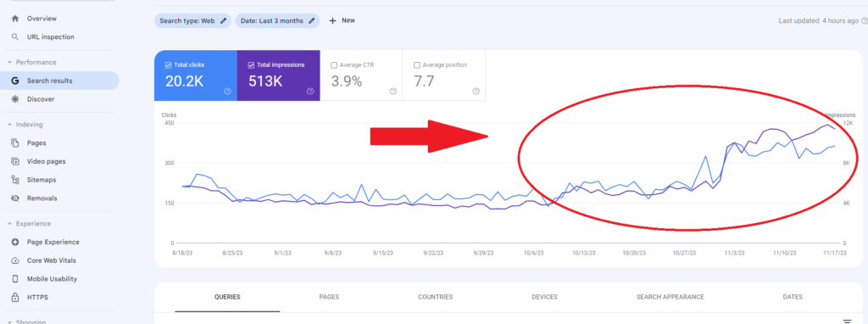This screenshot has height=324, width=868.
Task: Switch to the PAGES tab
Action: click(329, 298)
